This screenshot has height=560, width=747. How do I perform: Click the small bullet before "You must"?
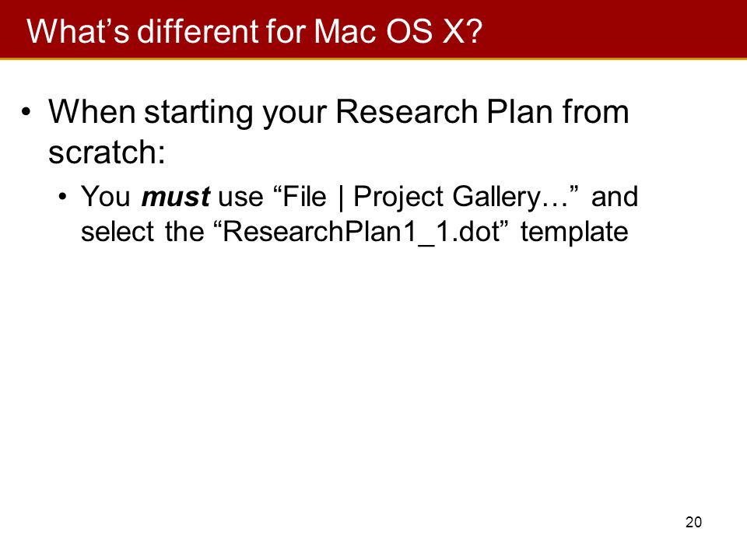pyautogui.click(x=62, y=197)
